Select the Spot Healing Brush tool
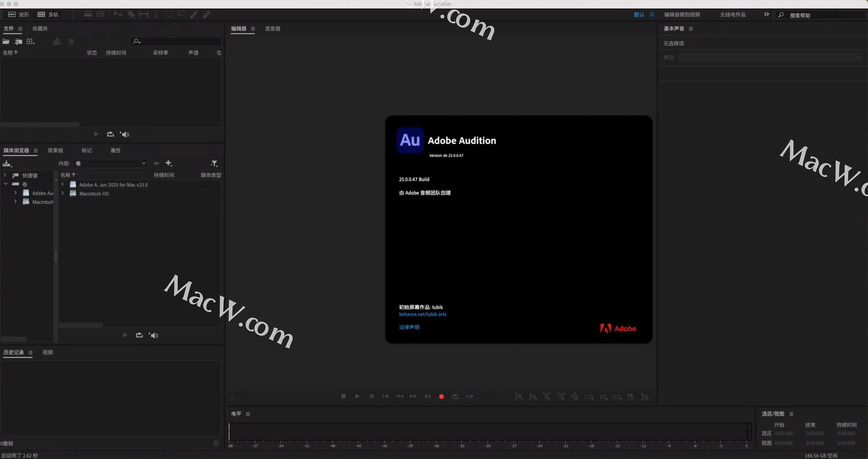 point(206,14)
